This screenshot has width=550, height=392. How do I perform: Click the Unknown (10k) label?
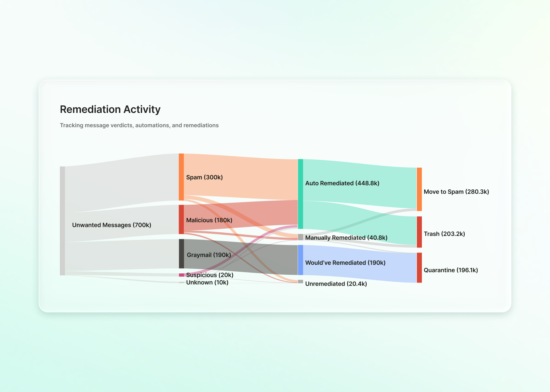[207, 283]
